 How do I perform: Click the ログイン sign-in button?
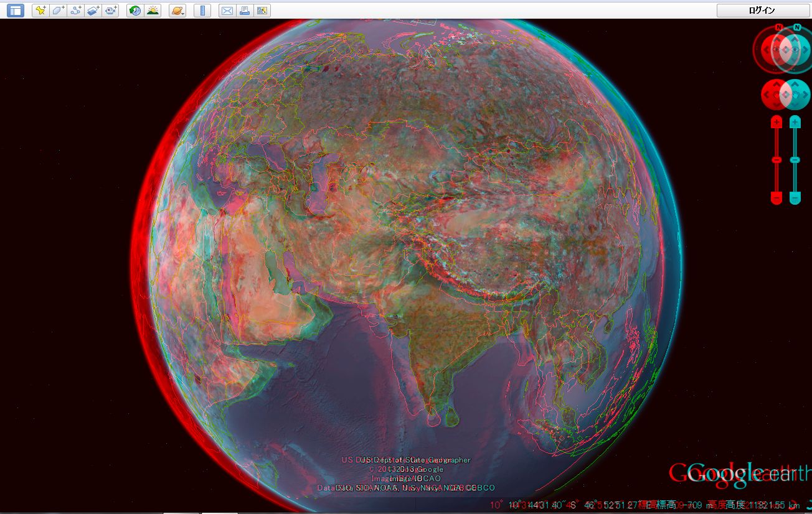coord(762,11)
